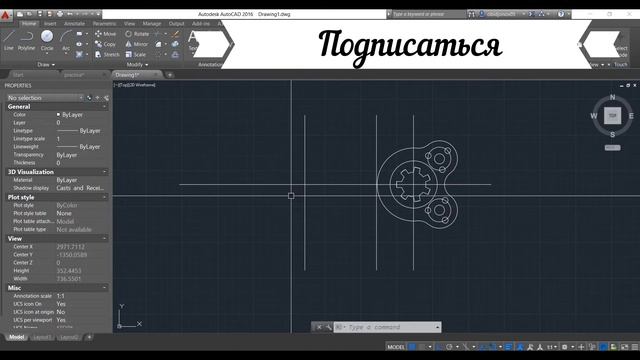This screenshot has height=360, width=640.
Task: Open the Manage ribbon tab
Action: point(152,24)
